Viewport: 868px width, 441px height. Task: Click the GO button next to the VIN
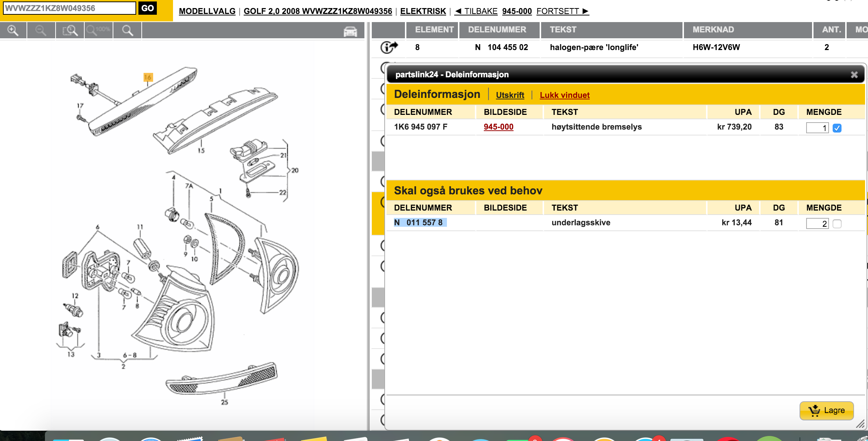(x=148, y=8)
